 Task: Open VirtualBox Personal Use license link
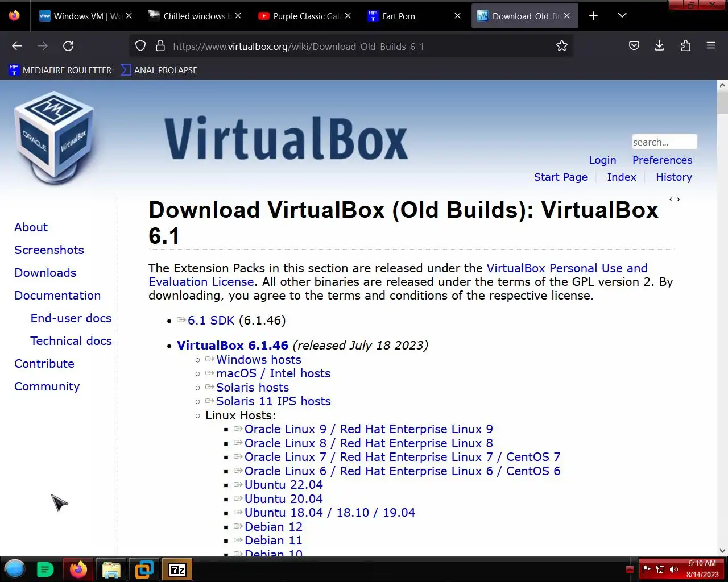tap(566, 268)
